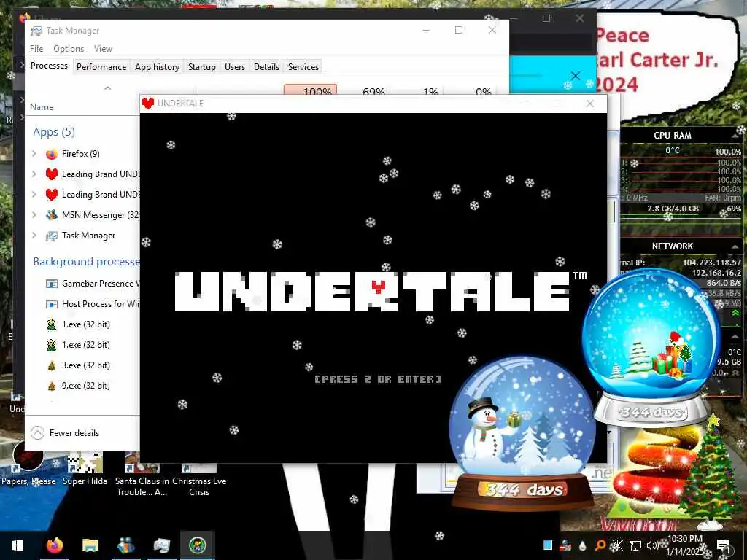Open Task Manager's File menu

point(36,49)
